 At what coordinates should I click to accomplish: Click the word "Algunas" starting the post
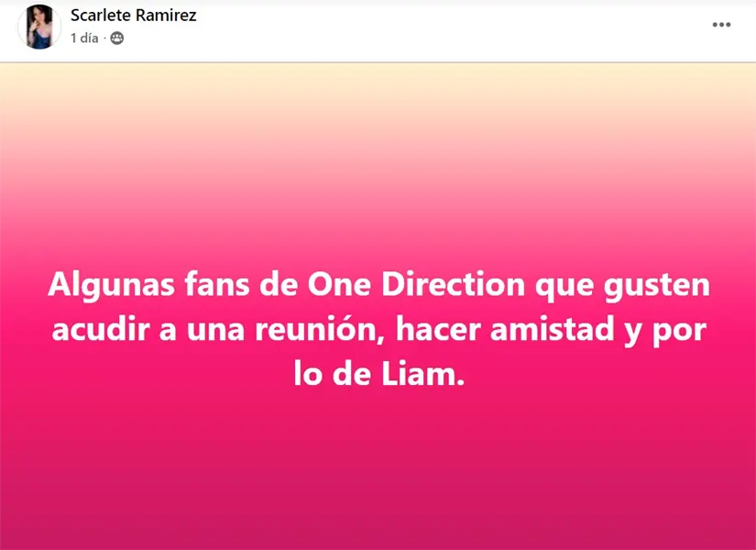(112, 286)
